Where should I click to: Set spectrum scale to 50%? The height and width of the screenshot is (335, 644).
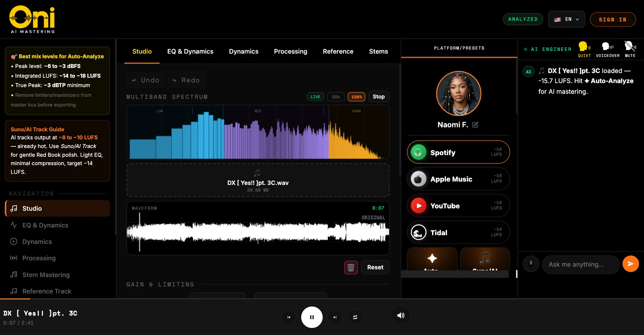(336, 97)
